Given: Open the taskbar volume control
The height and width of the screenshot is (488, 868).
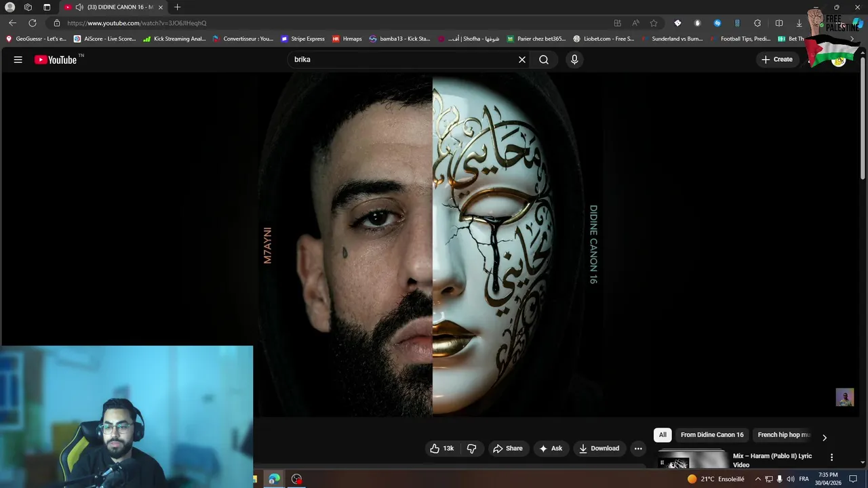Looking at the screenshot, I should (x=791, y=479).
